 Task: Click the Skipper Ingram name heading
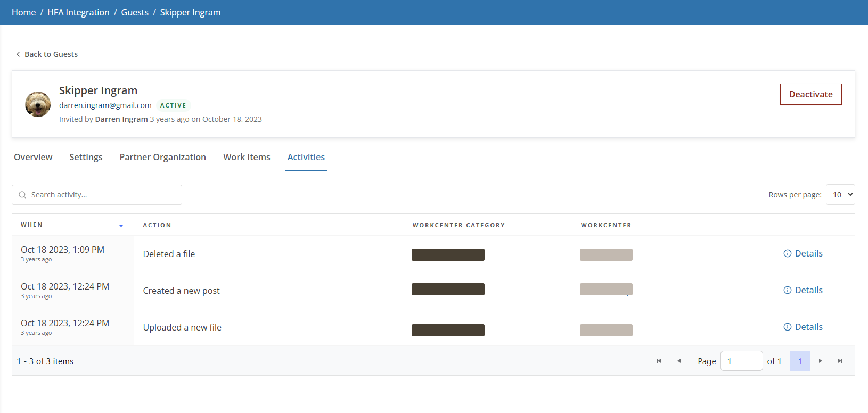98,90
